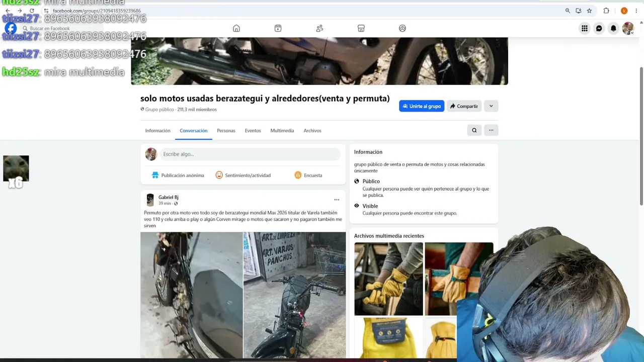The width and height of the screenshot is (644, 362).
Task: Open Messenger chats
Action: pyautogui.click(x=599, y=29)
